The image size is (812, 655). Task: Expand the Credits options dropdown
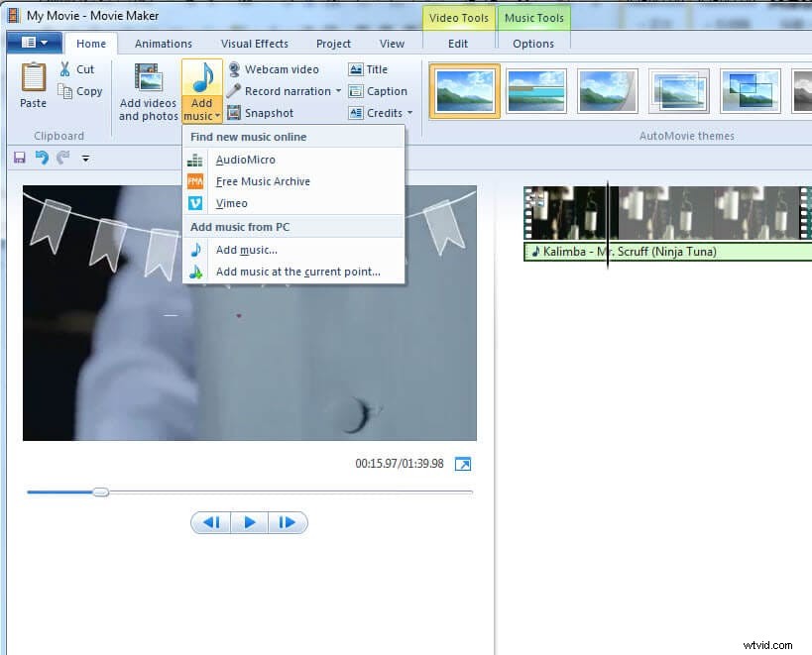pyautogui.click(x=406, y=112)
